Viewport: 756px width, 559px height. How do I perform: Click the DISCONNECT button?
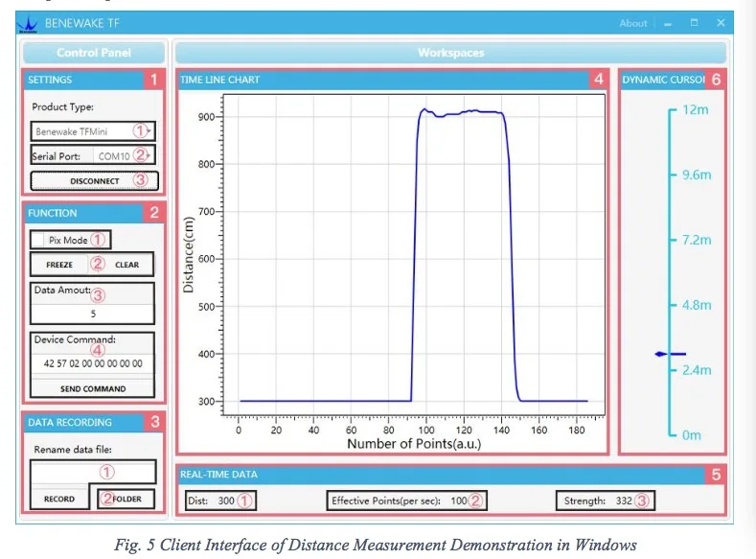(x=95, y=181)
